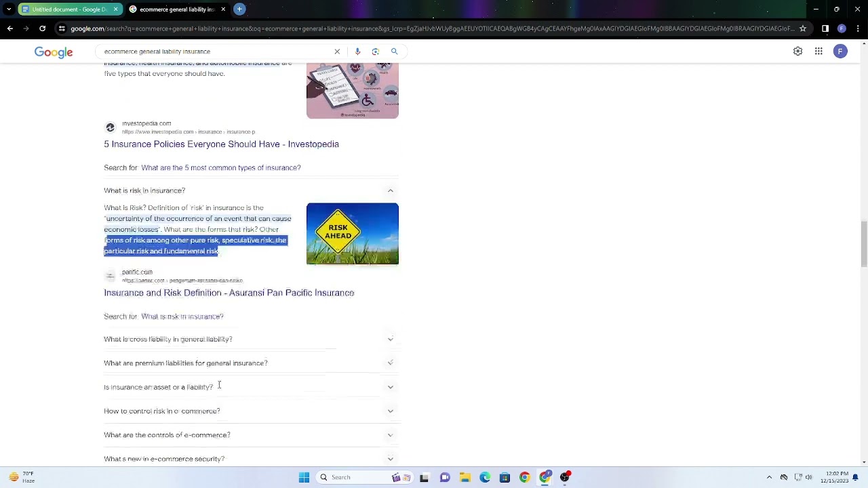Viewport: 868px width, 488px height.
Task: Open Risk Ahead sign thumbnail
Action: 353,234
